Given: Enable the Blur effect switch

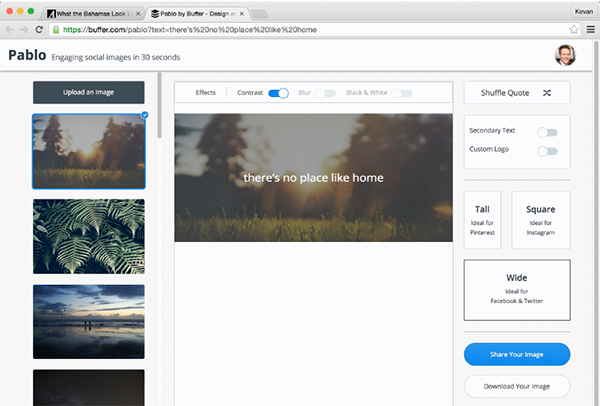Looking at the screenshot, I should tap(325, 93).
